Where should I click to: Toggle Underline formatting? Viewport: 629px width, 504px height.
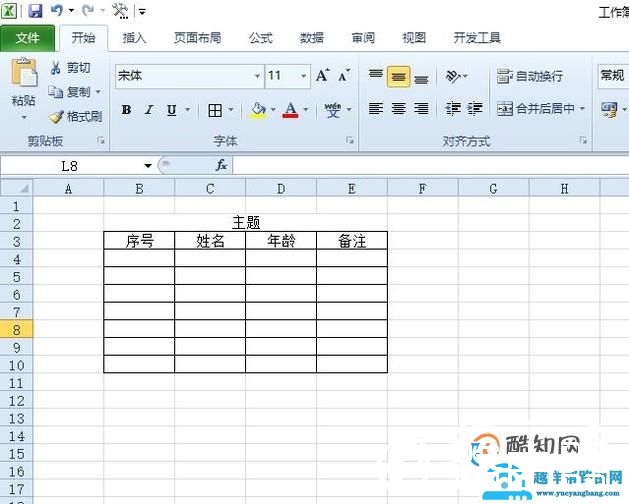(x=172, y=110)
